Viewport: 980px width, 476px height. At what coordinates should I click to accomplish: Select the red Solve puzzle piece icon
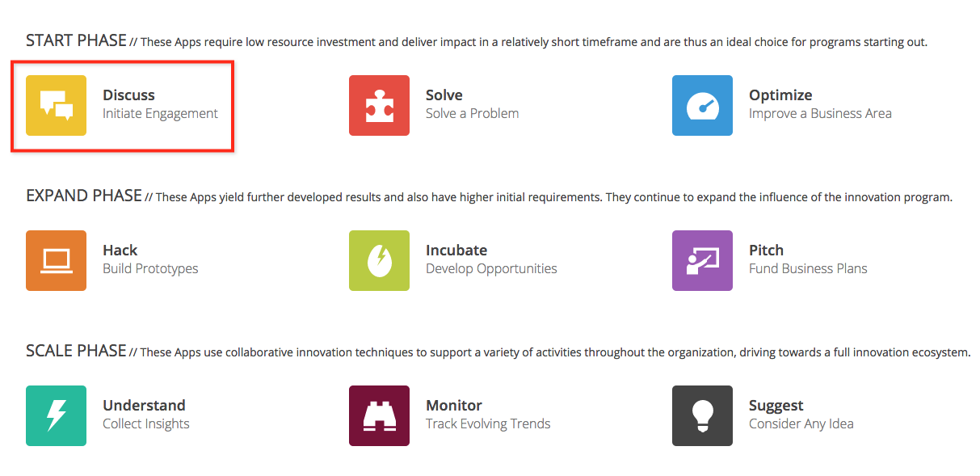click(379, 105)
